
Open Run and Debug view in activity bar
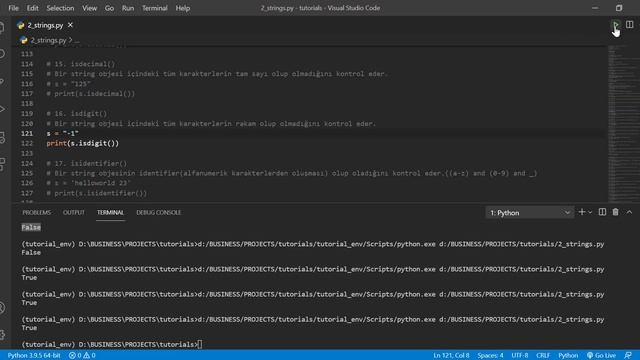tap(2, 109)
